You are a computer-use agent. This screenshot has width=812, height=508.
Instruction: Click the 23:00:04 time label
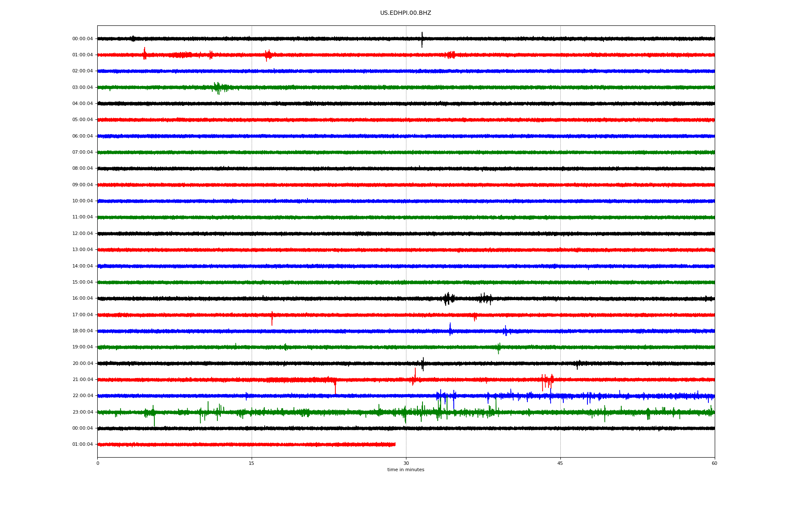82,412
